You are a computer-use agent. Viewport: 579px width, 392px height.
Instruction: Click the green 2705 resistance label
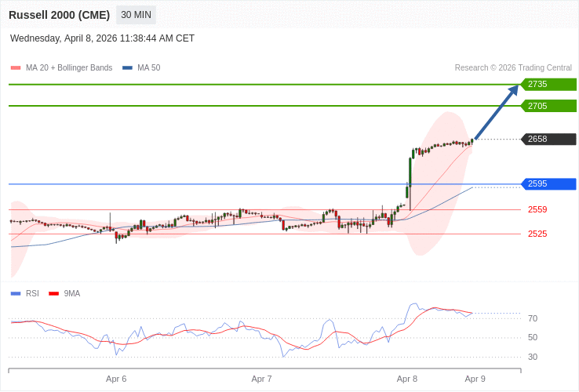tap(548, 106)
